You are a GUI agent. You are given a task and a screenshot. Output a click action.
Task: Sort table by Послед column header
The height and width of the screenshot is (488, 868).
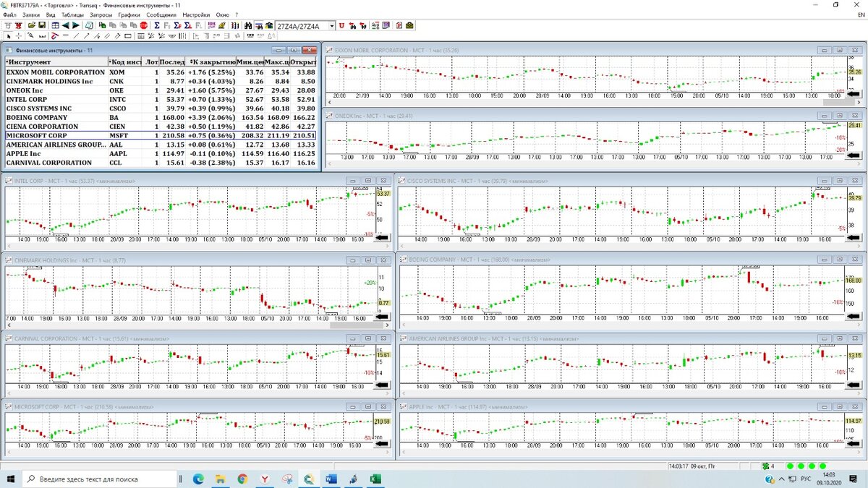click(173, 62)
